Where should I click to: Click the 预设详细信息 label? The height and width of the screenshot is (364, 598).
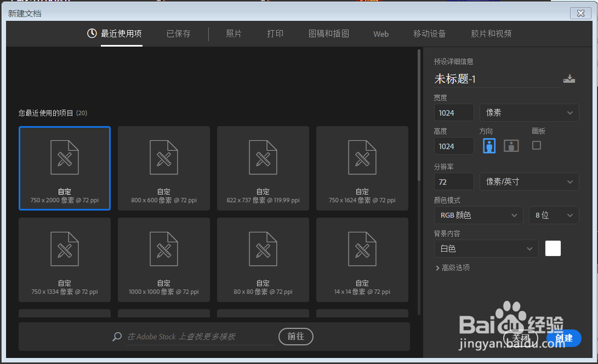point(453,61)
